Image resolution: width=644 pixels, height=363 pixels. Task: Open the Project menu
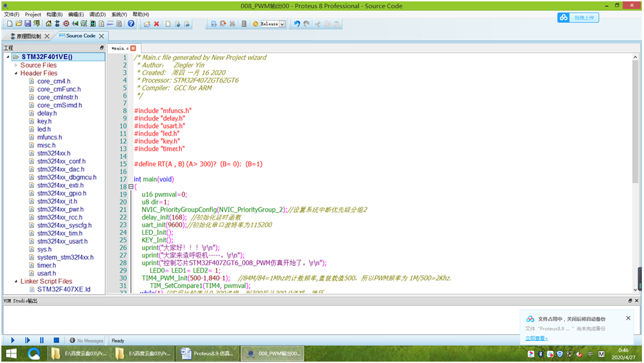pyautogui.click(x=33, y=14)
